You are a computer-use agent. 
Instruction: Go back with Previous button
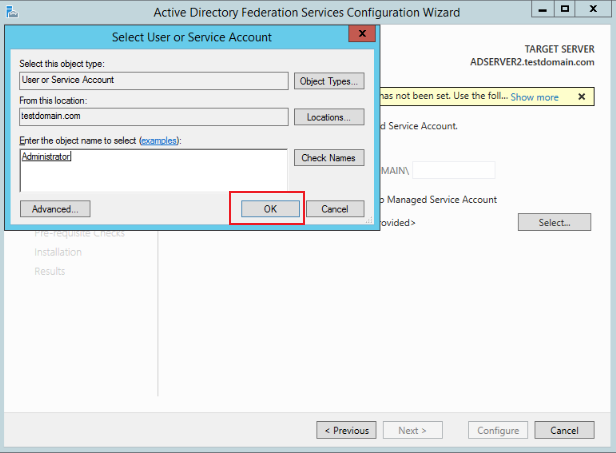coord(346,430)
